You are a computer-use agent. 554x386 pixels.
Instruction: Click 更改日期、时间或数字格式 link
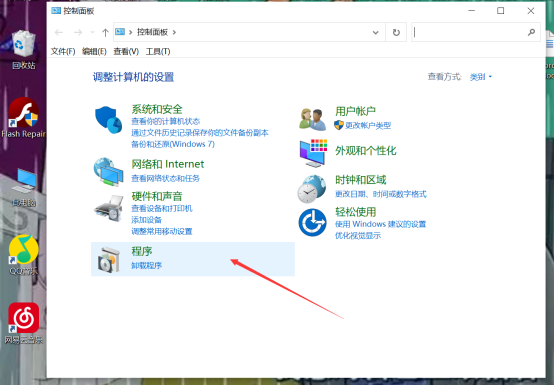(x=381, y=194)
